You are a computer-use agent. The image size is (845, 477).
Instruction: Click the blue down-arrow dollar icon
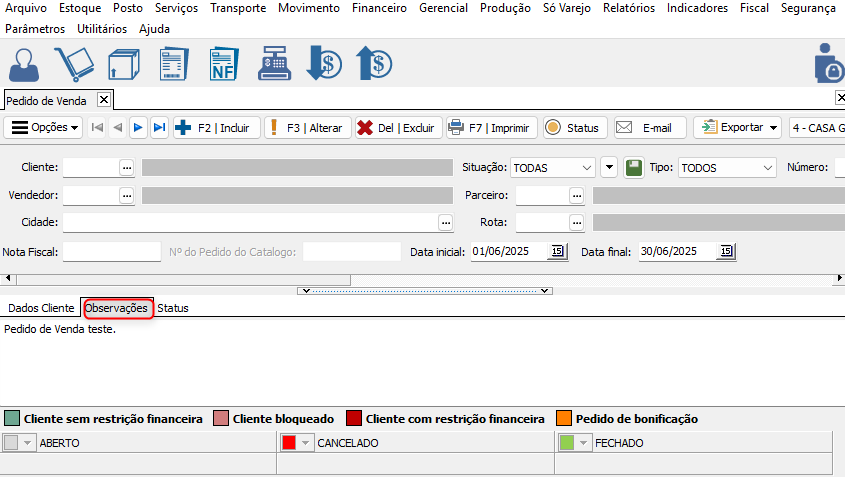[x=324, y=64]
